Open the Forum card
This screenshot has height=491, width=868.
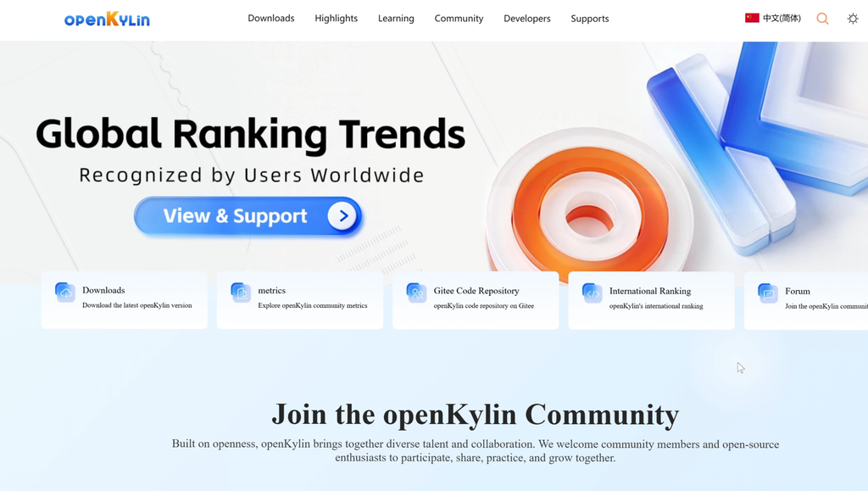pyautogui.click(x=806, y=300)
